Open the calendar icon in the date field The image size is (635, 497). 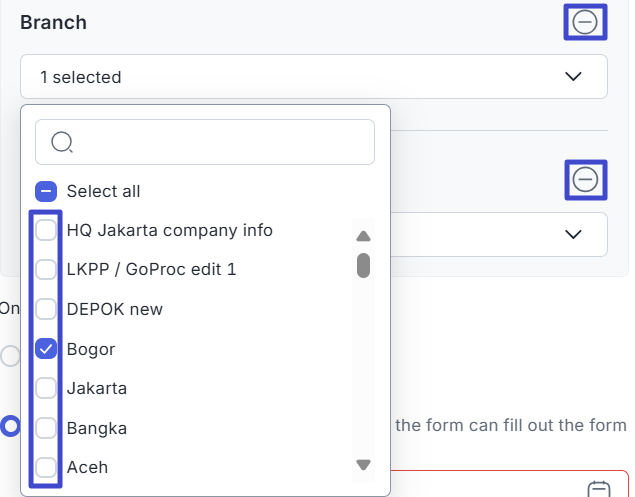point(599,490)
